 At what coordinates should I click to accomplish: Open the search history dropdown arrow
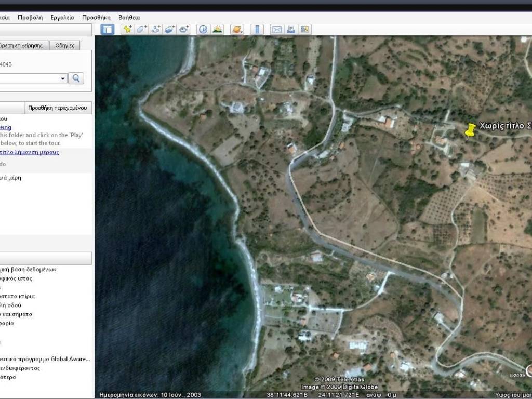[x=63, y=78]
